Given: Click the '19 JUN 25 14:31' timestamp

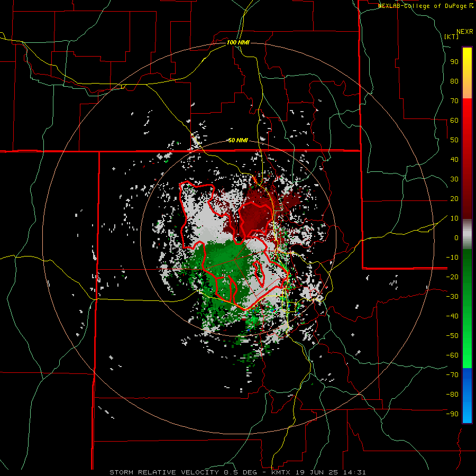Looking at the screenshot, I should tap(331, 472).
